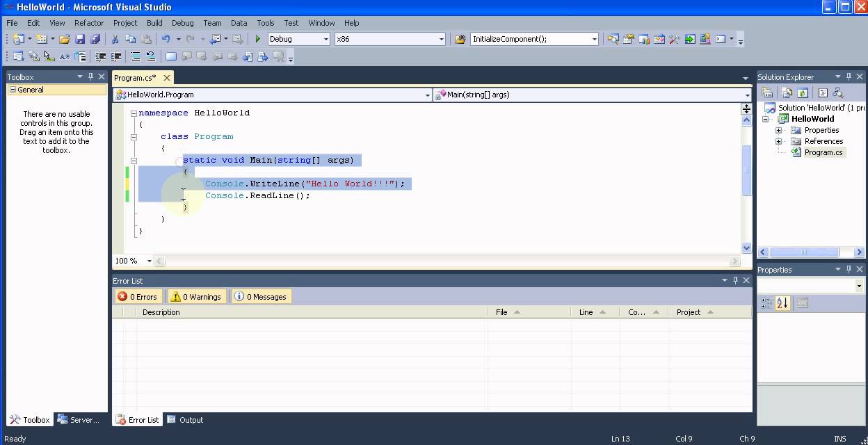Select Program.cs in Solution Explorer
This screenshot has height=445, width=868.
pos(823,152)
